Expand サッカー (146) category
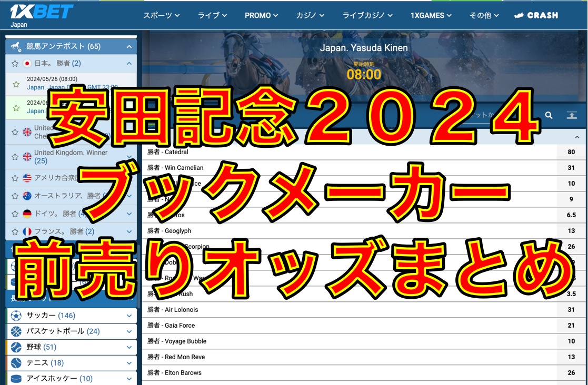 coord(129,316)
